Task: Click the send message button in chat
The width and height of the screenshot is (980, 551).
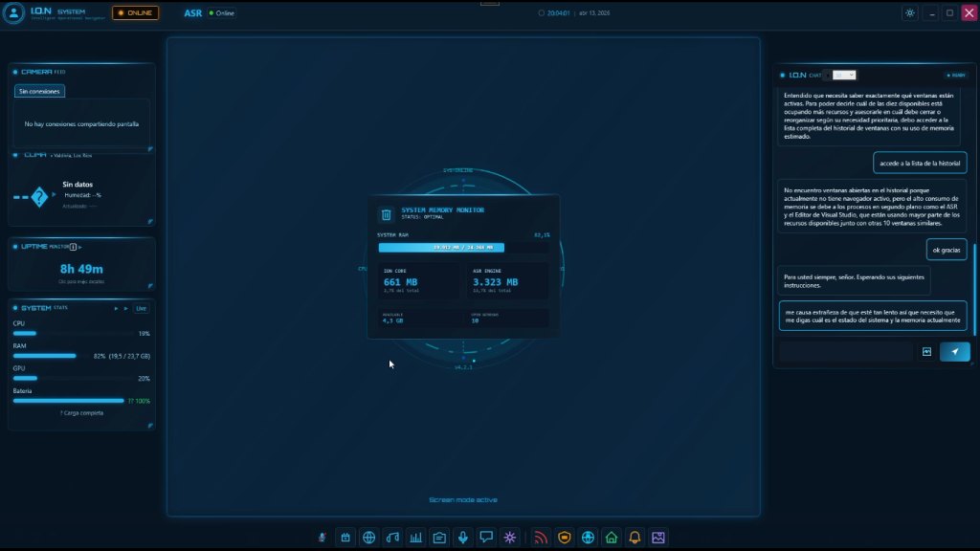Action: (x=954, y=352)
